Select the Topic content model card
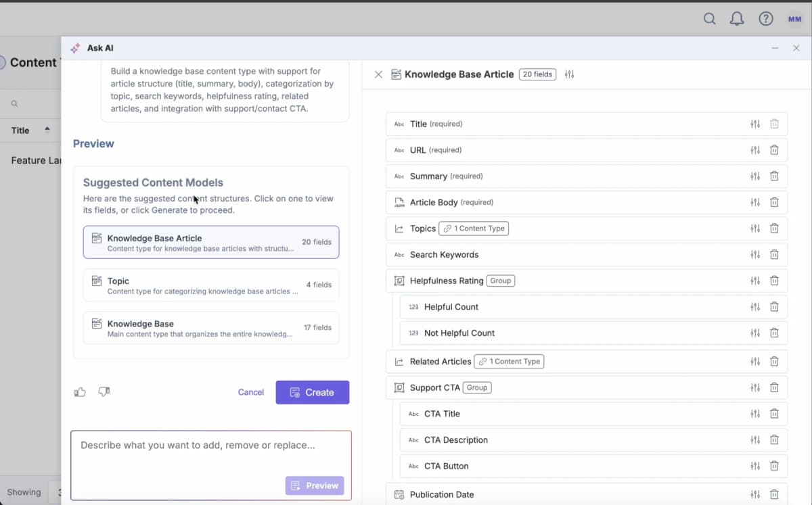Image resolution: width=812 pixels, height=505 pixels. [211, 285]
